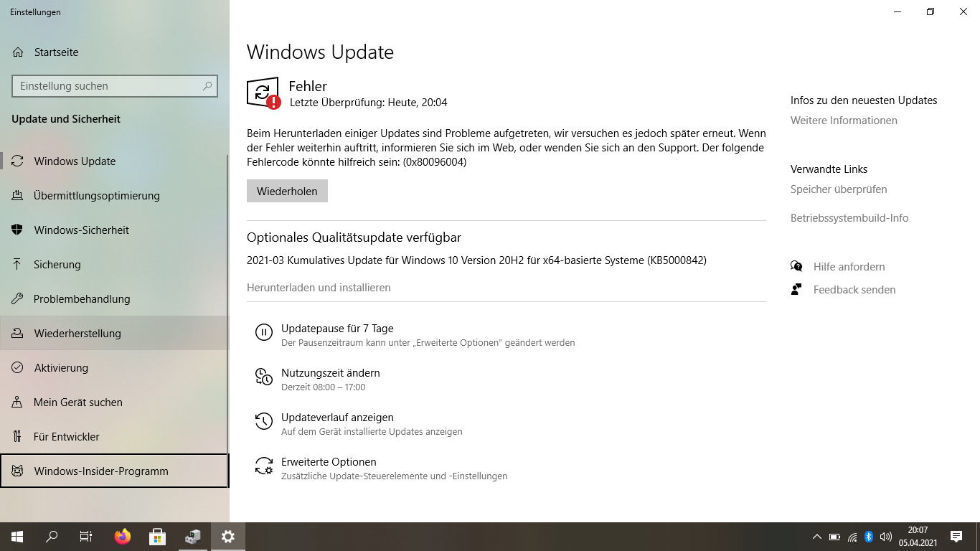
Task: Show hidden system tray icons
Action: (816, 537)
